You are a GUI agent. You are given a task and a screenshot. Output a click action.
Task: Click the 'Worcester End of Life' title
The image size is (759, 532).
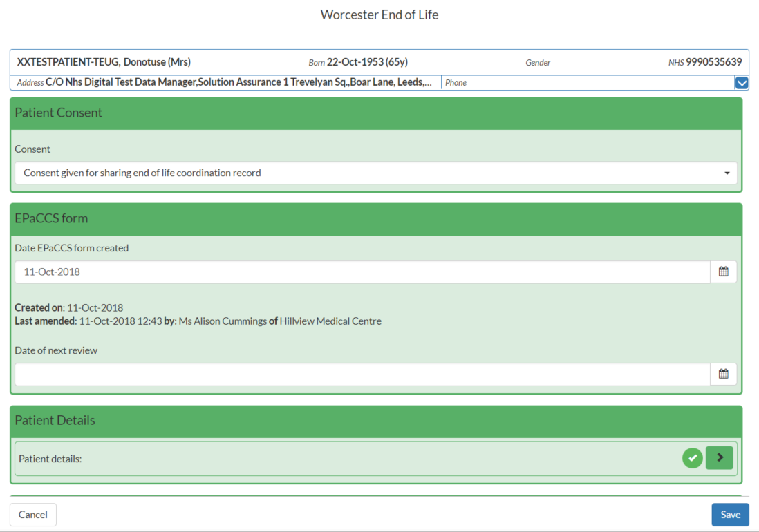pos(379,15)
